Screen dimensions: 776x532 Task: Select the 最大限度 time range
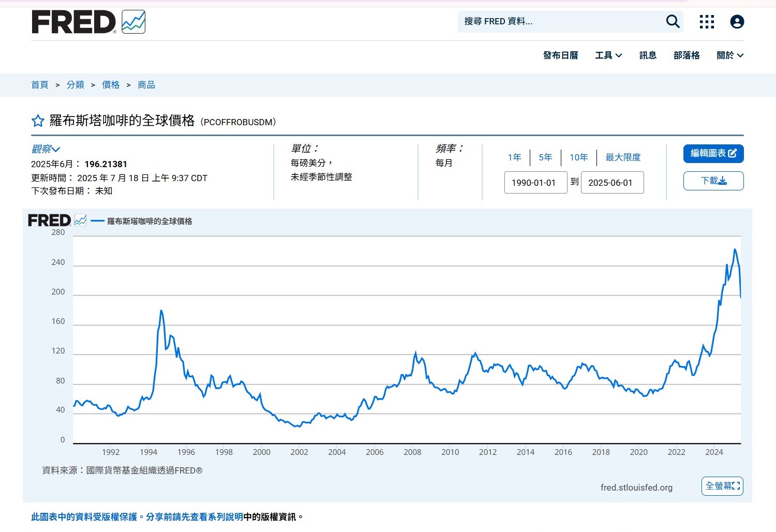623,157
